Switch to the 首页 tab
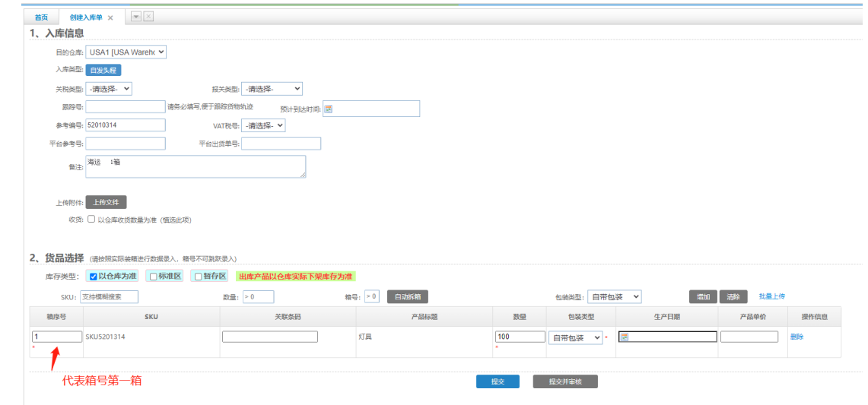The image size is (868, 405). click(41, 17)
